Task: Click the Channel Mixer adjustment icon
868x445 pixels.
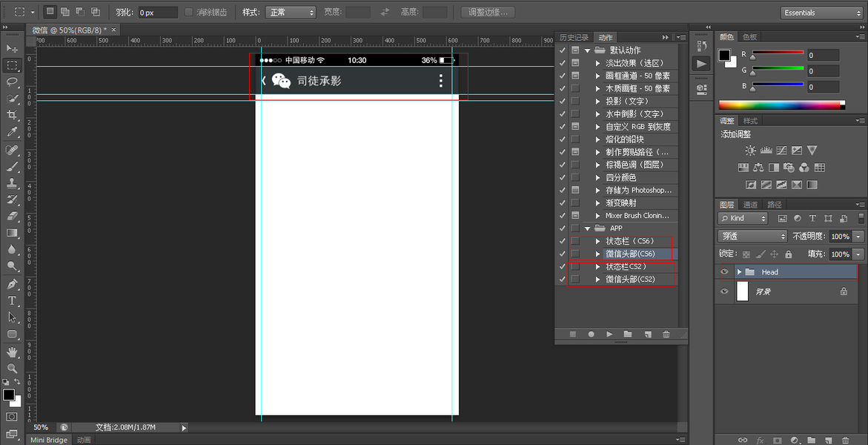Action: (x=804, y=168)
